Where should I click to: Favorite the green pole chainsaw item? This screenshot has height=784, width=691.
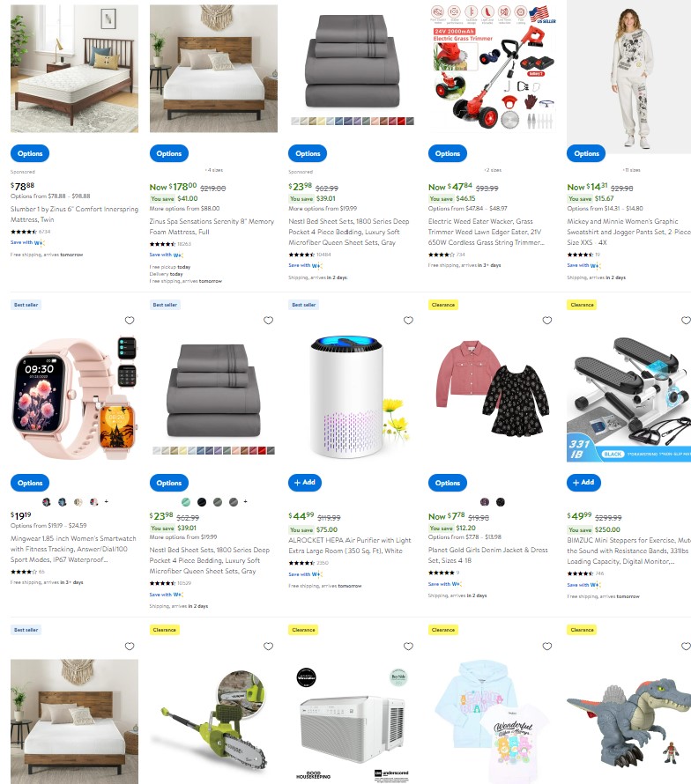[x=269, y=647]
